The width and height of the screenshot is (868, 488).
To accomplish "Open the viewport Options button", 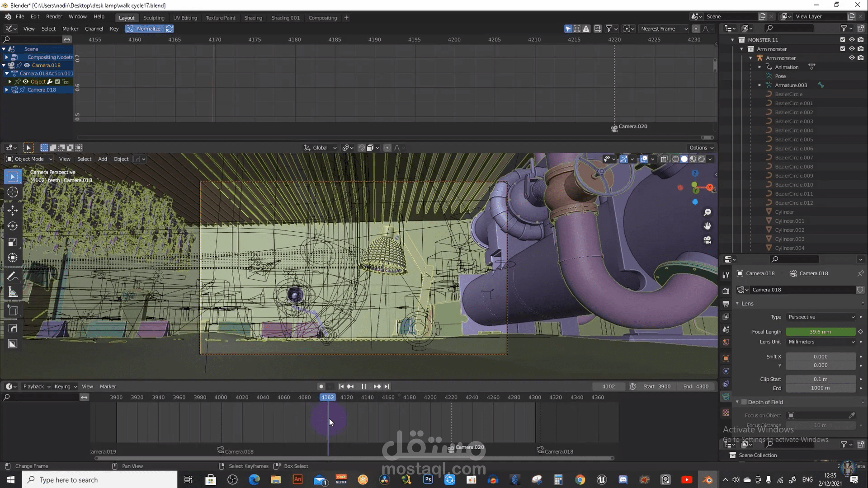I will tap(701, 148).
